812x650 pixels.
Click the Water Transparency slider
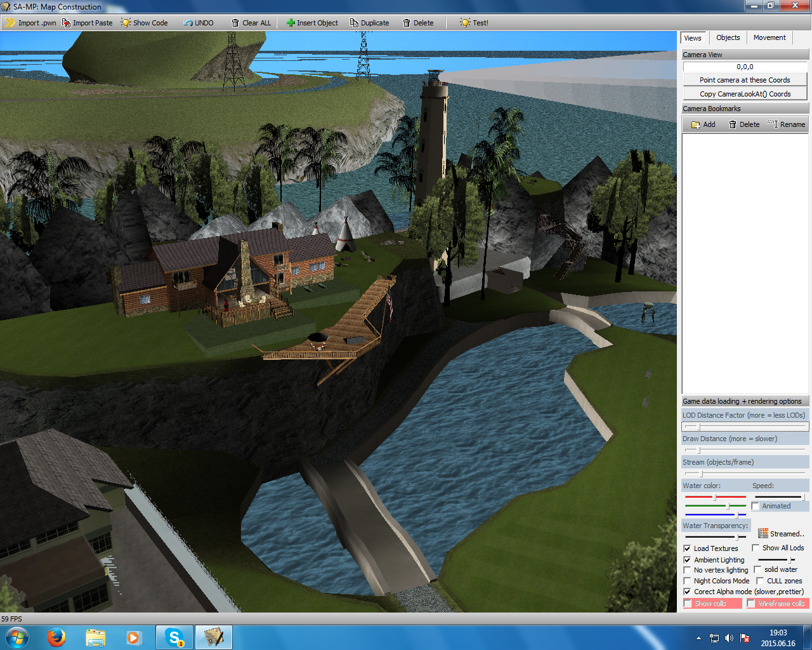pos(716,537)
